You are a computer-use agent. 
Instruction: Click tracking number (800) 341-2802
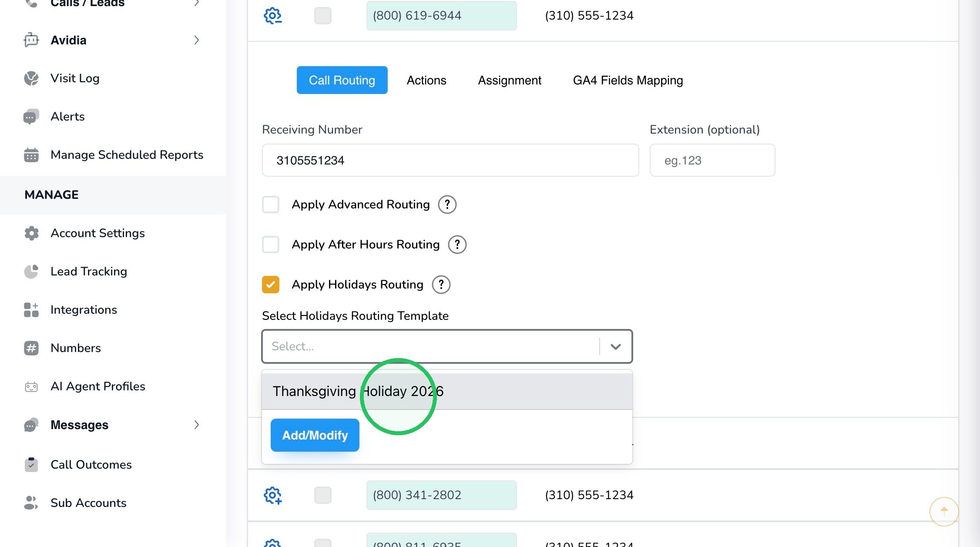pyautogui.click(x=441, y=495)
